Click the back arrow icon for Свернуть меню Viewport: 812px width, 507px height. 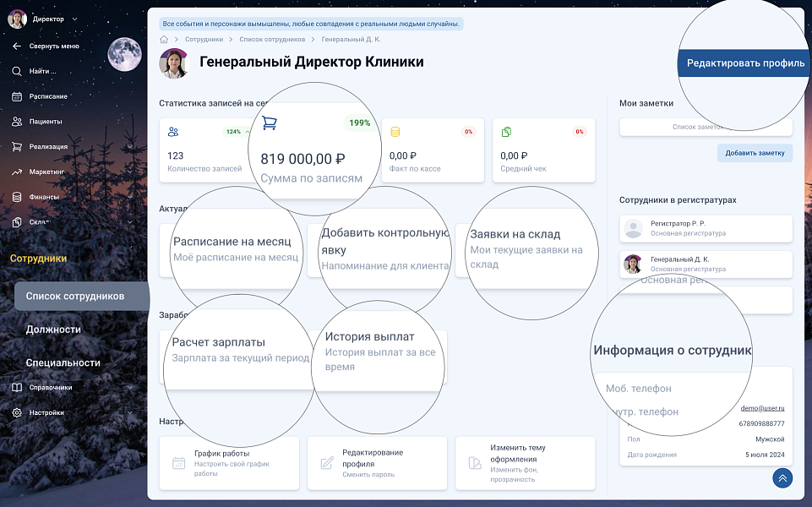tap(17, 46)
